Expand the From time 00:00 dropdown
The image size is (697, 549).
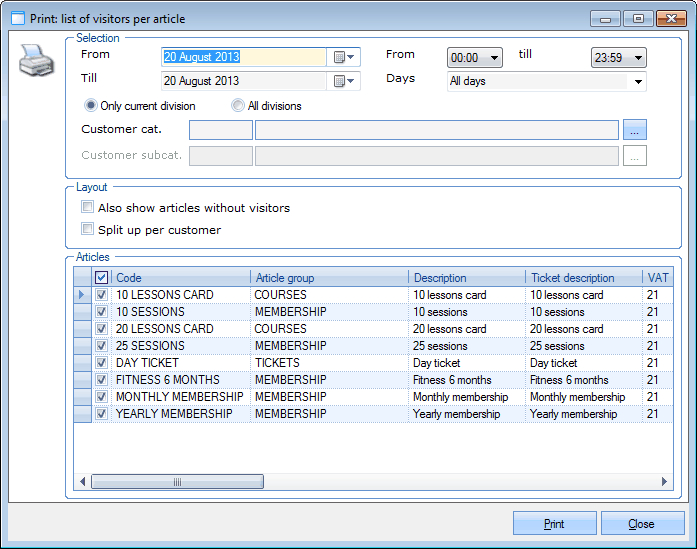pyautogui.click(x=494, y=59)
